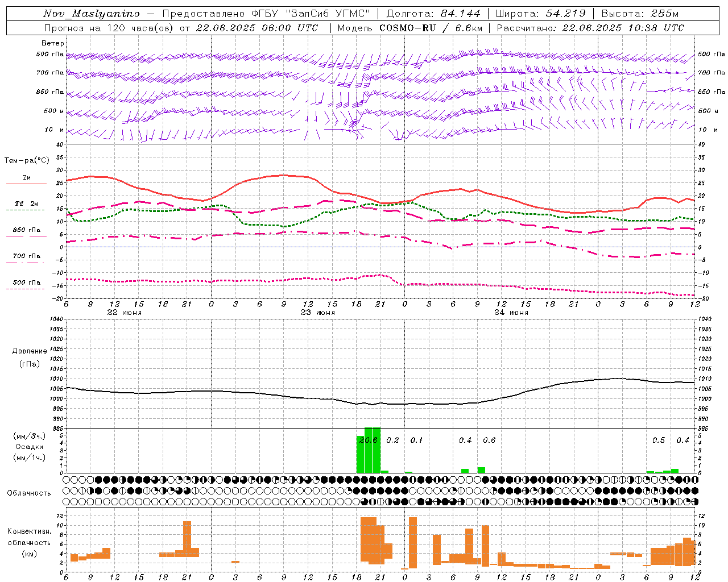Click the 'Ветер' wind panel label

(x=53, y=43)
